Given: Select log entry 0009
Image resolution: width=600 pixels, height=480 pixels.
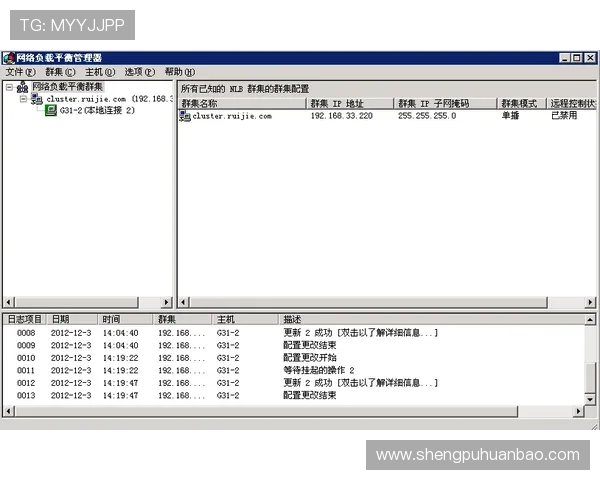Looking at the screenshot, I should [x=294, y=345].
